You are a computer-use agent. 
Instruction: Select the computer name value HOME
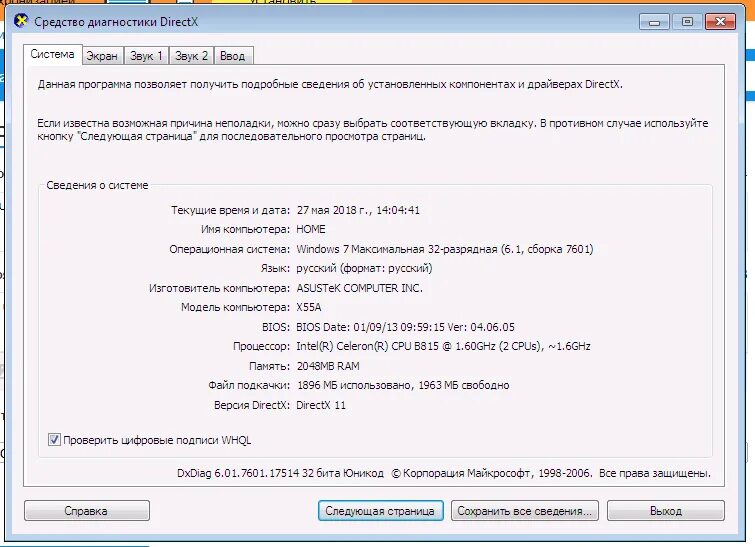[311, 229]
